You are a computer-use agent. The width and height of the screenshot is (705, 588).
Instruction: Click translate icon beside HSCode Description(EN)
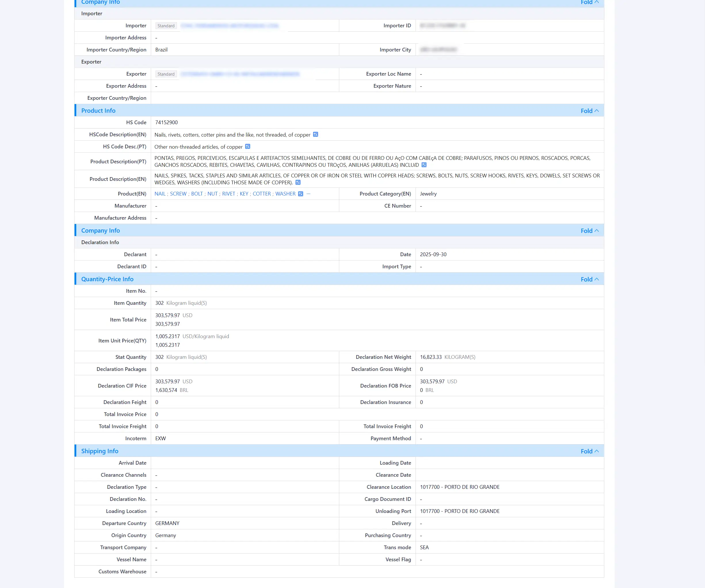point(315,135)
